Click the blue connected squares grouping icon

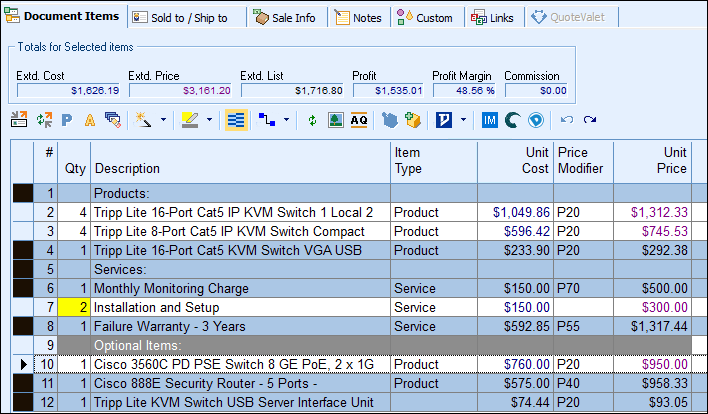pyautogui.click(x=267, y=120)
